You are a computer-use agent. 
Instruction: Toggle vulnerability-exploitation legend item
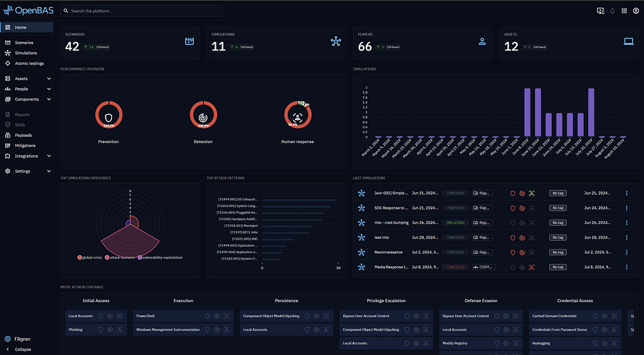160,257
